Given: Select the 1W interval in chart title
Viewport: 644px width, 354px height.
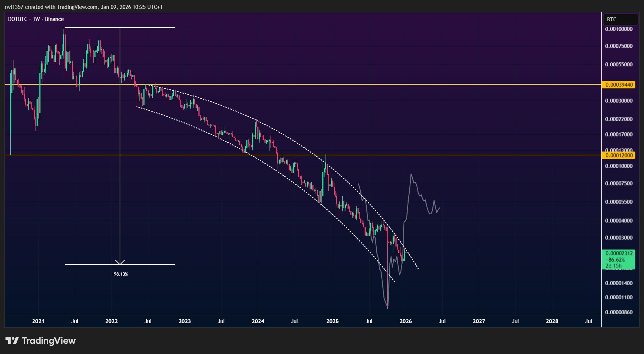Looking at the screenshot, I should point(36,19).
